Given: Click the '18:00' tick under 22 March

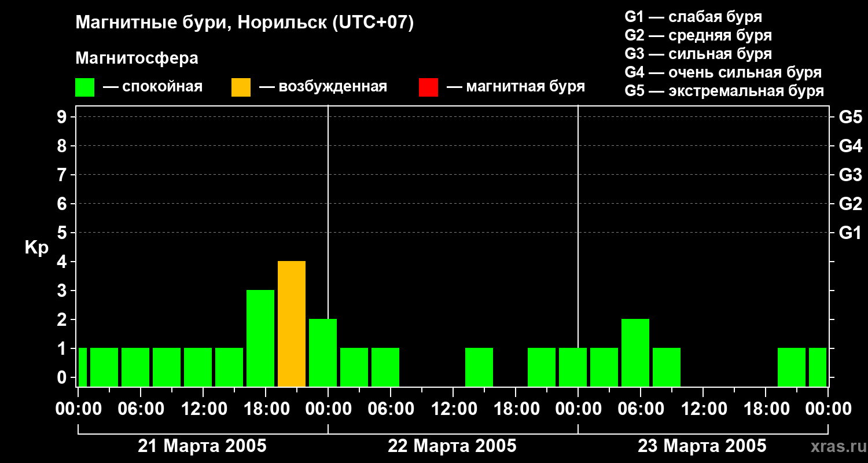Looking at the screenshot, I should pyautogui.click(x=516, y=409).
